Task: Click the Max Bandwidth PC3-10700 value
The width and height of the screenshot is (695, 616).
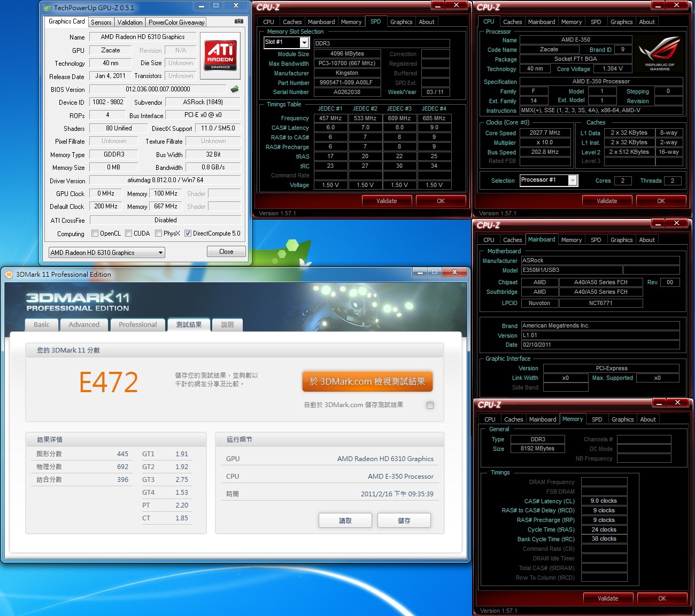Action: point(347,63)
